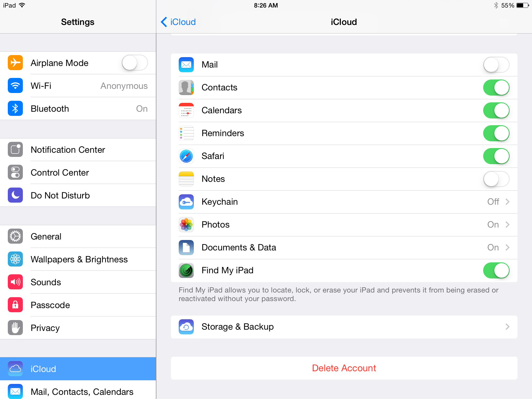Image resolution: width=532 pixels, height=399 pixels.
Task: Tap the Calendars iCloud icon
Action: pyautogui.click(x=187, y=110)
